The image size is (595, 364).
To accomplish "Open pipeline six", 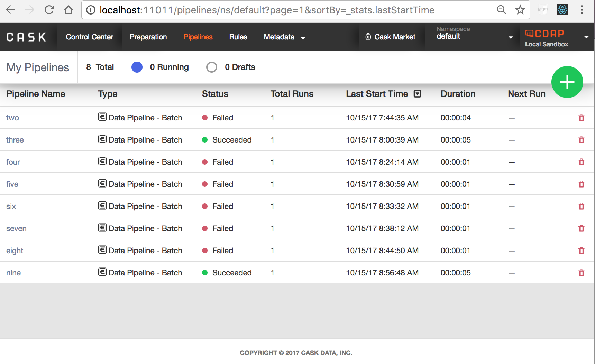I will (x=11, y=207).
